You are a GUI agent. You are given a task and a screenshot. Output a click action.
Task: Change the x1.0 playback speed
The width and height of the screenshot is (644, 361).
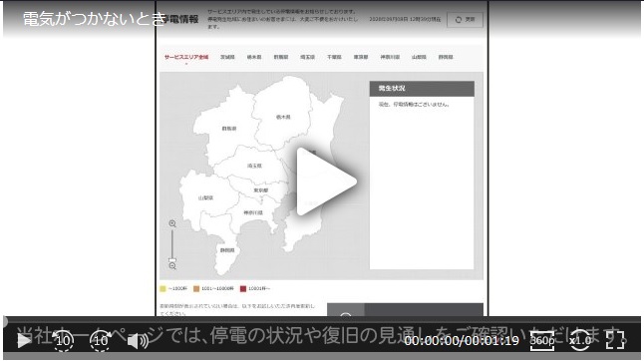tap(580, 340)
